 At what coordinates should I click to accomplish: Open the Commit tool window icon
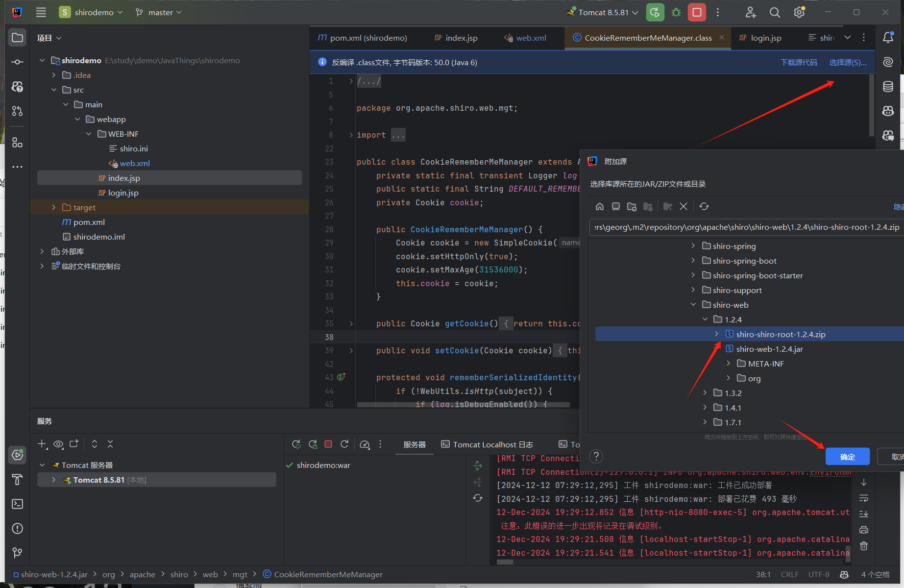(17, 62)
